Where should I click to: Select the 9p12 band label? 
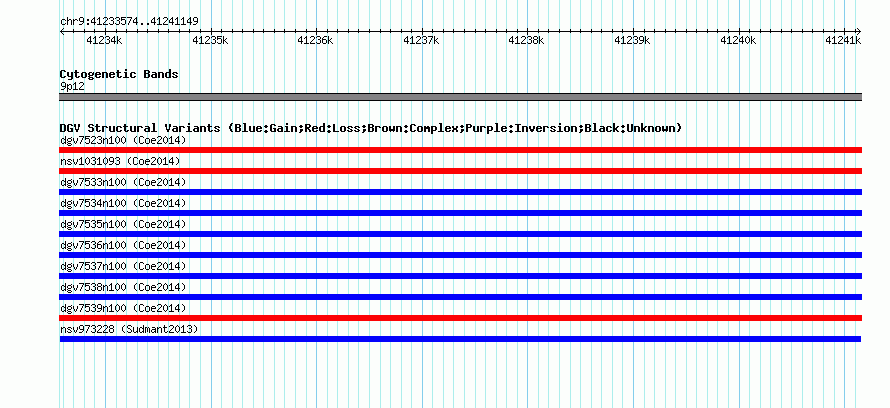(x=72, y=87)
